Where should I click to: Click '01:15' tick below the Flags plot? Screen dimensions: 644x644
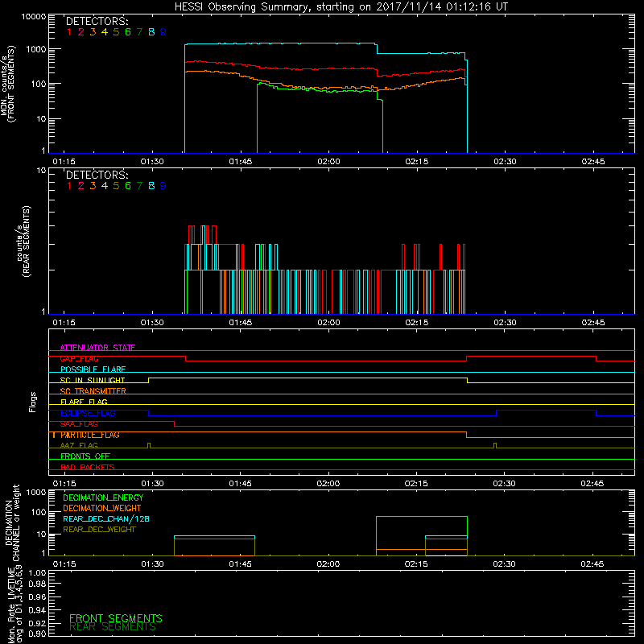pos(64,484)
